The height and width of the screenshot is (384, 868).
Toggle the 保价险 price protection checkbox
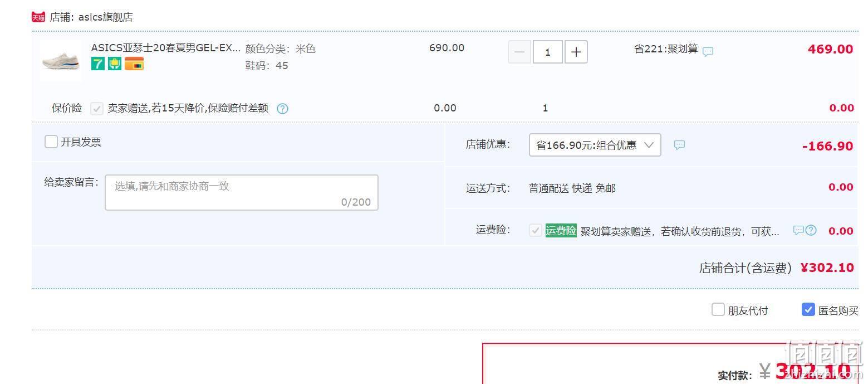click(97, 108)
